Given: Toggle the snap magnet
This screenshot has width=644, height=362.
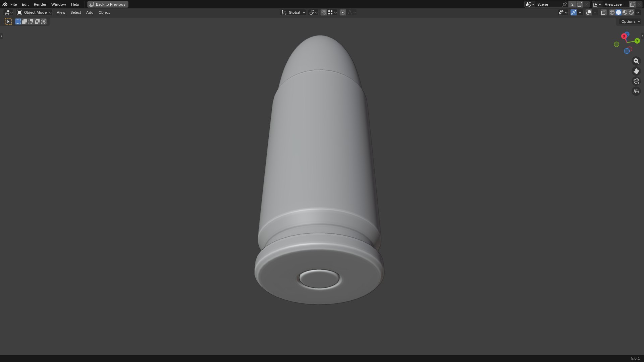Looking at the screenshot, I should click(324, 12).
